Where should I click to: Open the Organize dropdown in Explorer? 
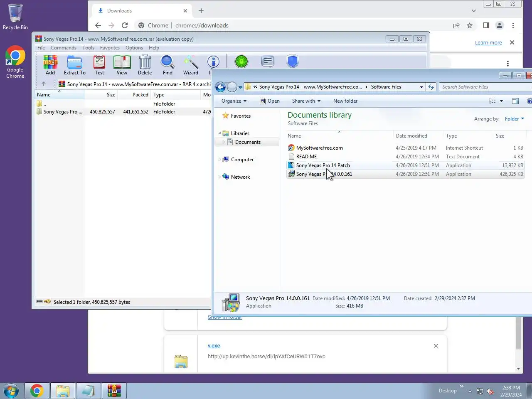234,101
